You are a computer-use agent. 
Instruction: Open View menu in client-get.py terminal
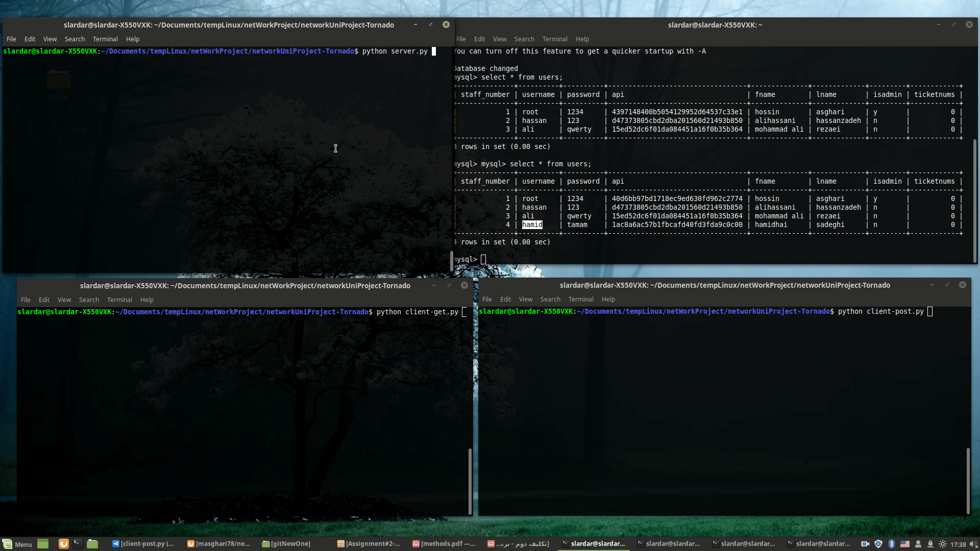coord(64,300)
